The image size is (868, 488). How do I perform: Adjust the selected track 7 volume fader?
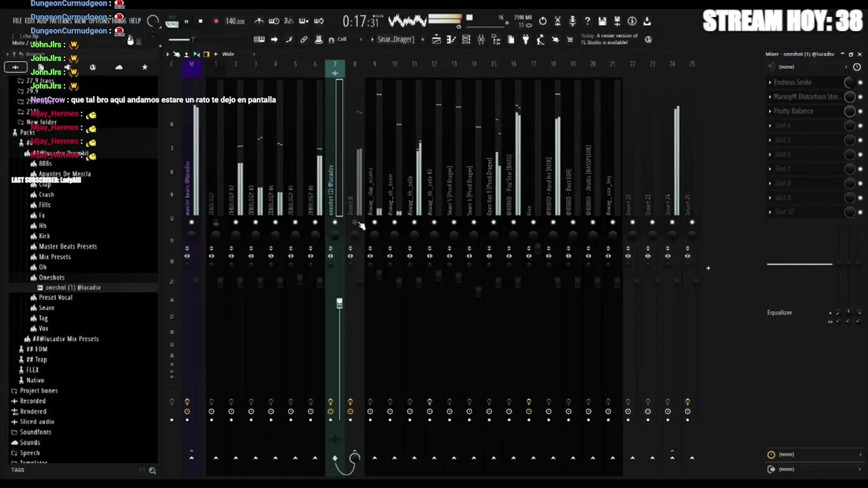(x=339, y=303)
